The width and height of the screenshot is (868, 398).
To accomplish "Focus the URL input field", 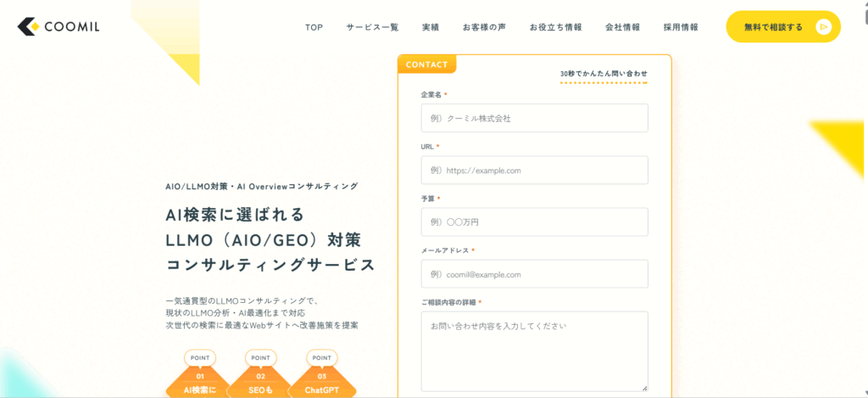I will click(534, 171).
